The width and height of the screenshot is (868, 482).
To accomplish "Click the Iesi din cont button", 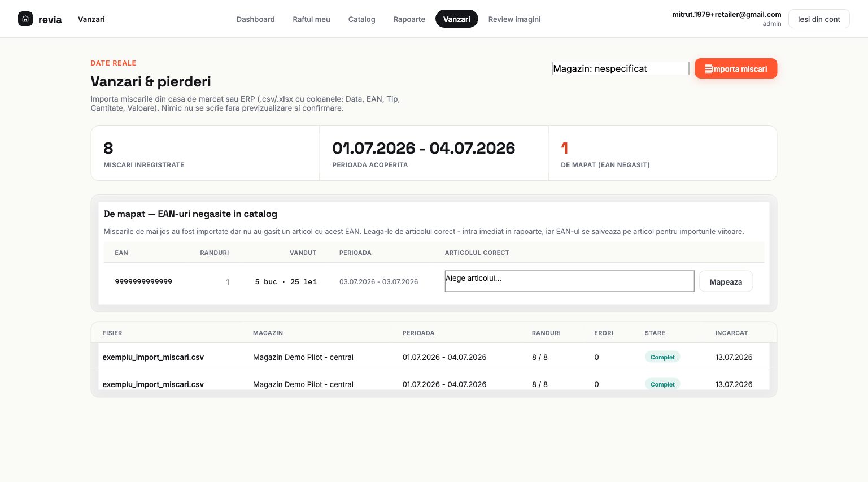I will point(819,19).
